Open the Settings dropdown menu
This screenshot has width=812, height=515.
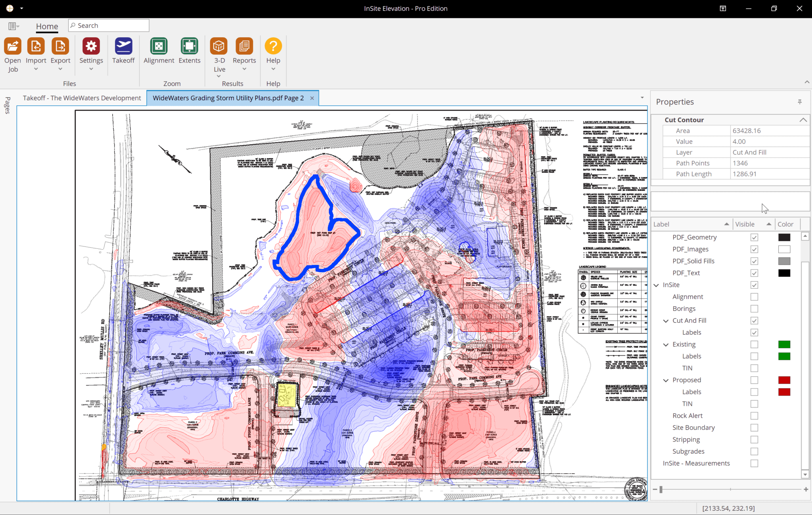[91, 69]
